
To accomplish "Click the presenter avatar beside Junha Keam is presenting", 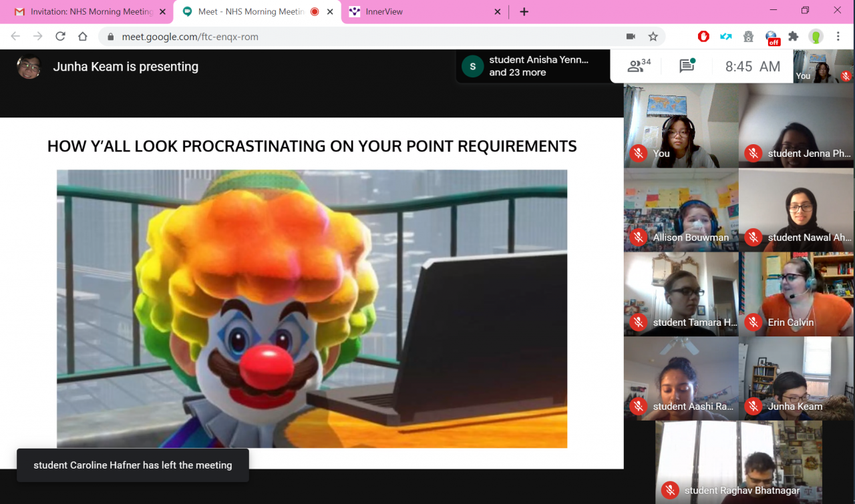I will click(x=29, y=67).
